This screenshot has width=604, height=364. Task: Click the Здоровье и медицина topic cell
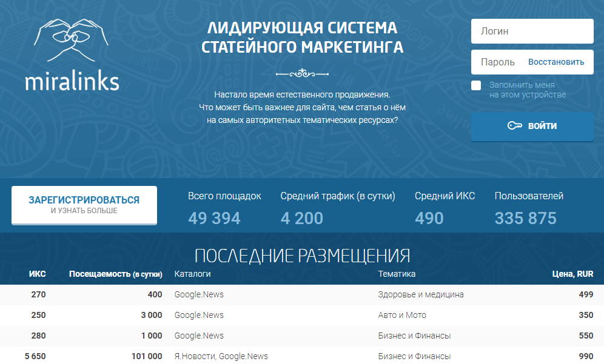pyautogui.click(x=421, y=295)
